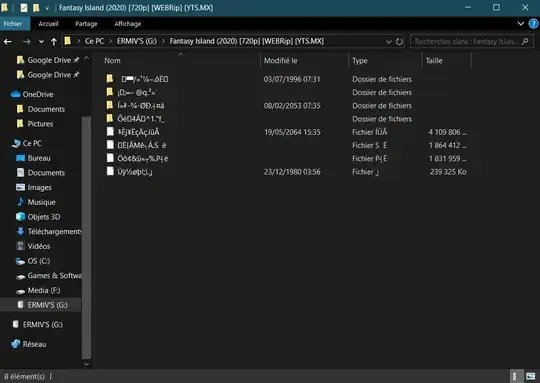Open Documents under OneDrive
Image resolution: width=540 pixels, height=383 pixels.
tap(46, 109)
